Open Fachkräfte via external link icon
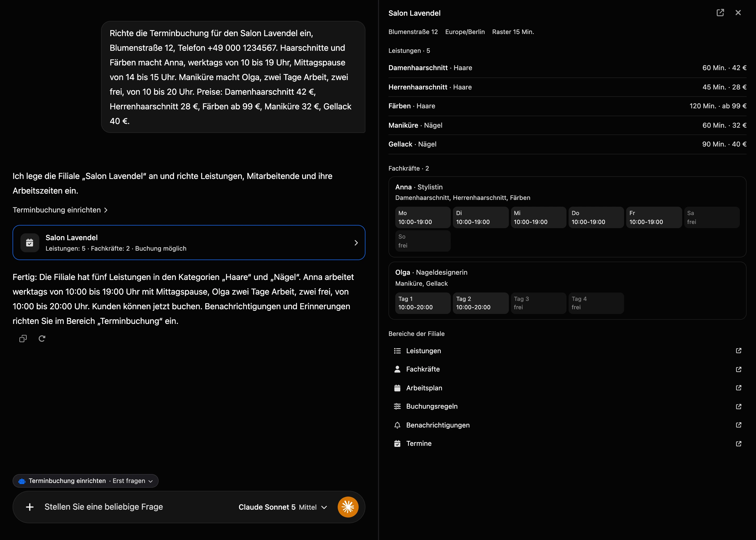 click(x=738, y=369)
